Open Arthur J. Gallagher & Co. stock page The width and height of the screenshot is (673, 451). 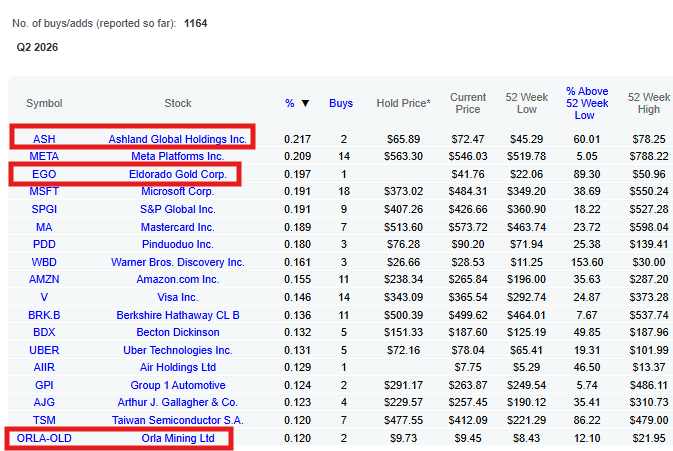[x=178, y=403]
